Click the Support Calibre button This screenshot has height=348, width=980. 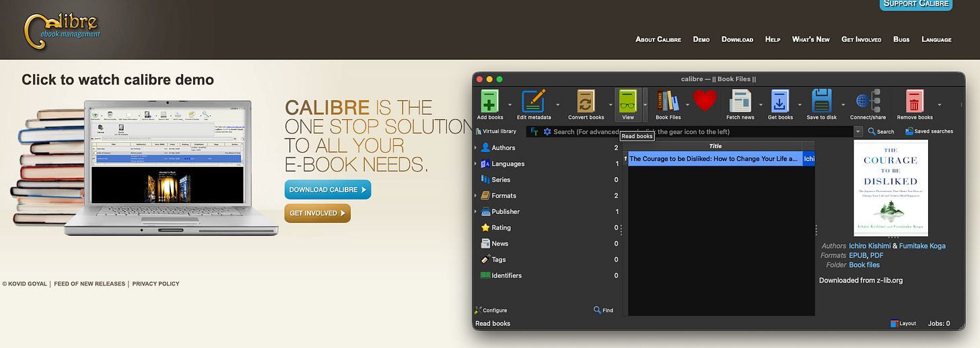point(916,4)
